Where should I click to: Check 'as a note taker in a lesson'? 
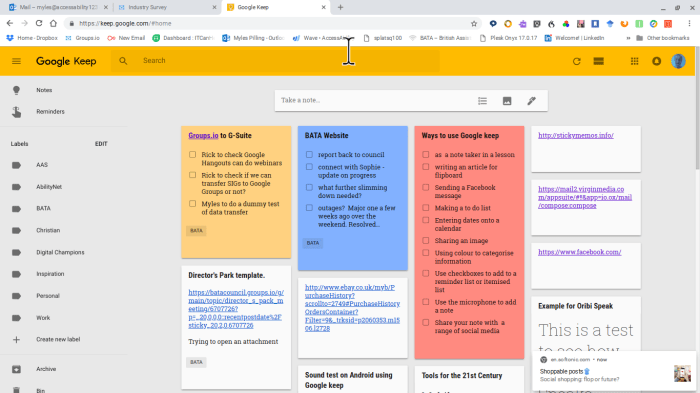[426, 155]
